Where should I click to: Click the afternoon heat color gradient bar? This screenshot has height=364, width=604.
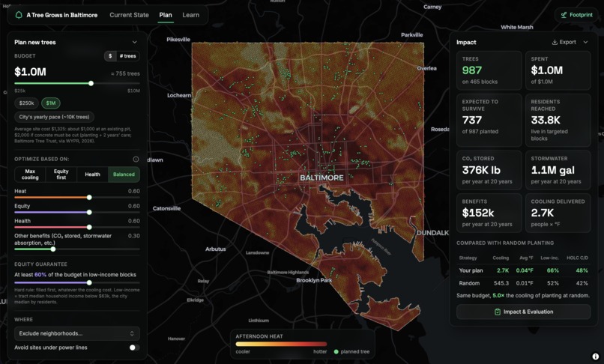(281, 344)
